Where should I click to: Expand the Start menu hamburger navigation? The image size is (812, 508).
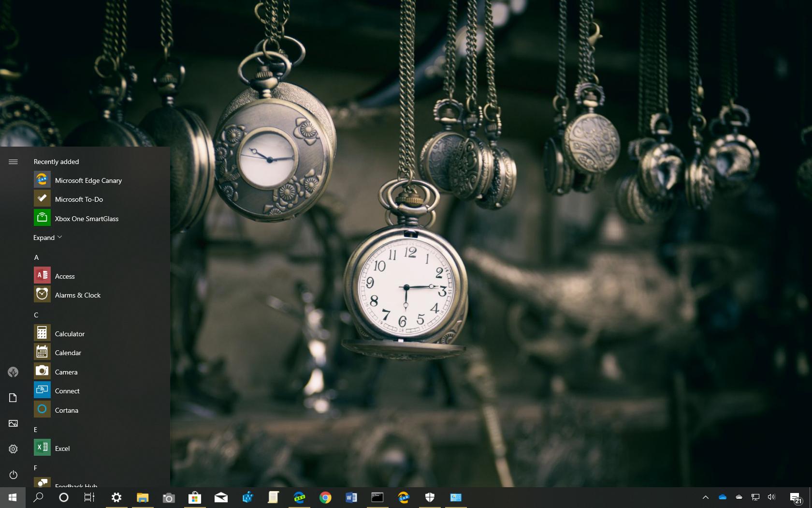tap(13, 162)
